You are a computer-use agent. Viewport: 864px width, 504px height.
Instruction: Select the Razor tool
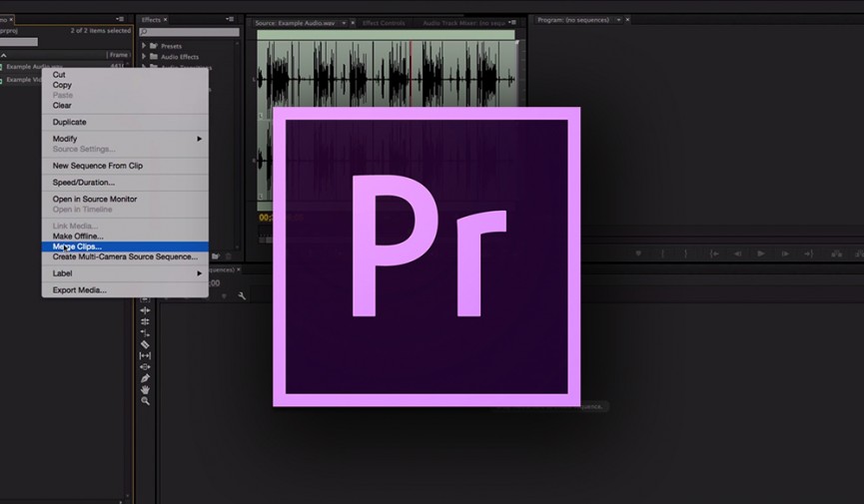[x=145, y=344]
